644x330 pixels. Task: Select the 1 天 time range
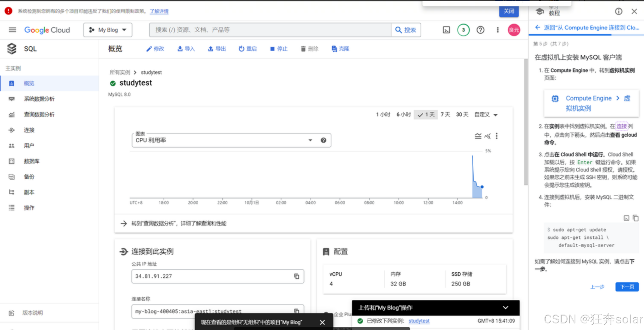pyautogui.click(x=426, y=114)
